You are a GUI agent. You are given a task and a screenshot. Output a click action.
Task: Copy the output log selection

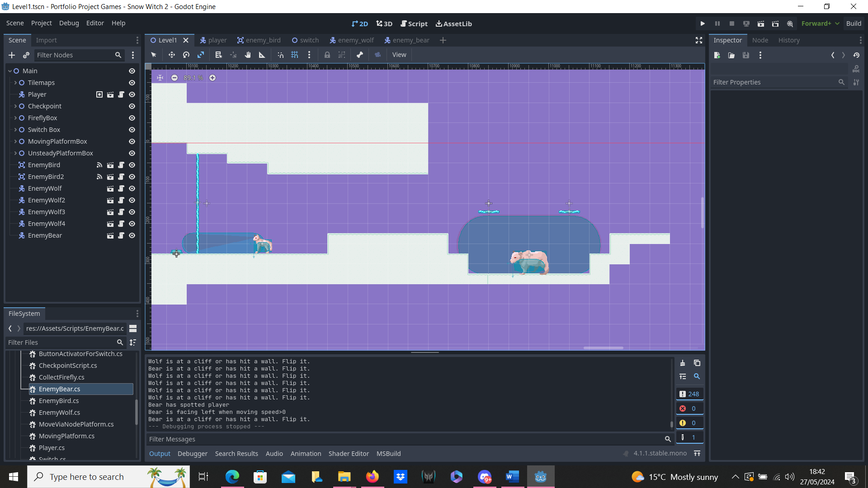coord(697,363)
